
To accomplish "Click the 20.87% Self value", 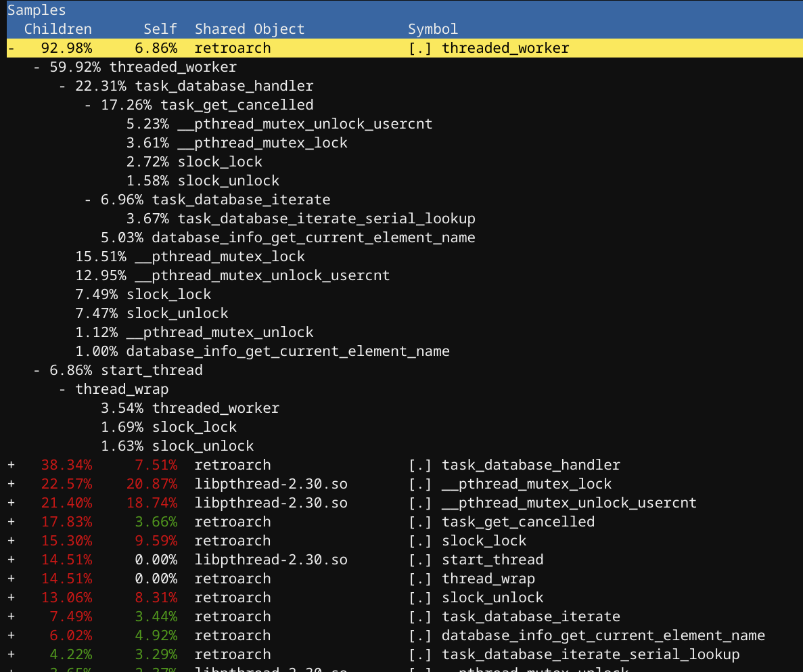I will [152, 484].
